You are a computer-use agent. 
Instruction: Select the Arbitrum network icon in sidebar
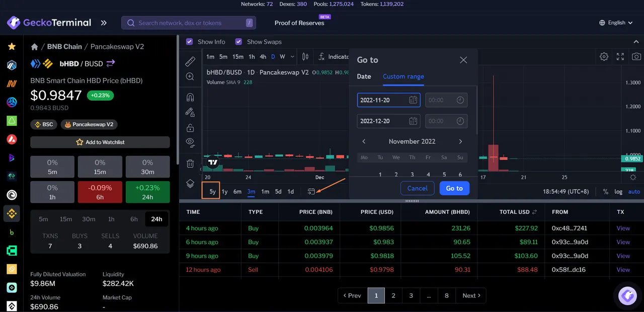12,65
